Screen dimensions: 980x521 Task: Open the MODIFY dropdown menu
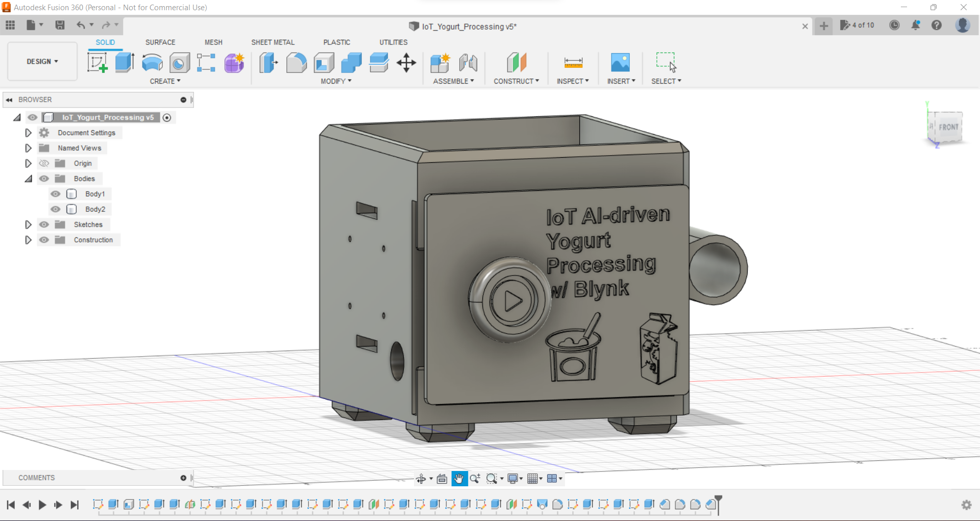tap(336, 81)
